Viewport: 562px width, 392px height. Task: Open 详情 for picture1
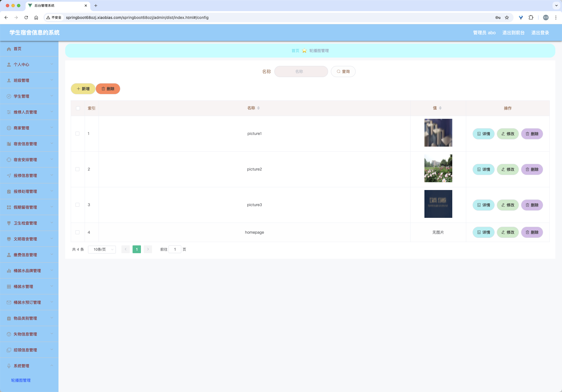coord(483,134)
